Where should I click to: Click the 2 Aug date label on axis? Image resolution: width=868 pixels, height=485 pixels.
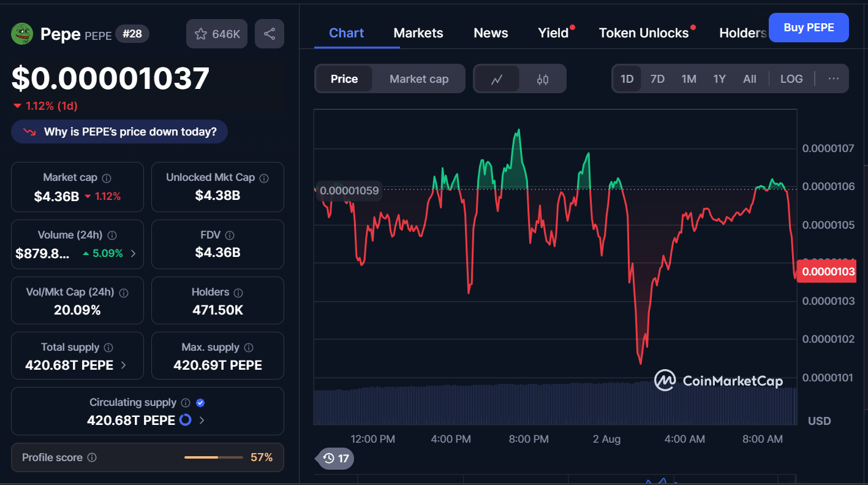[x=606, y=439]
